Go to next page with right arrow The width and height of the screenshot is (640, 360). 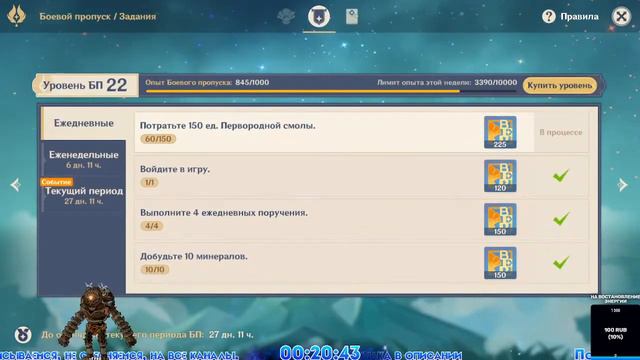point(622,185)
